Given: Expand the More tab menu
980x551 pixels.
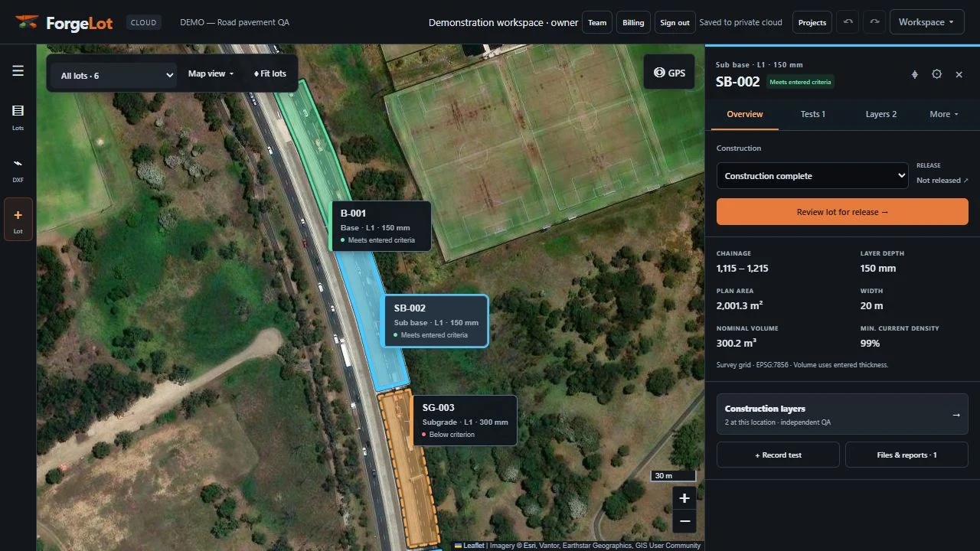Looking at the screenshot, I should coord(944,114).
